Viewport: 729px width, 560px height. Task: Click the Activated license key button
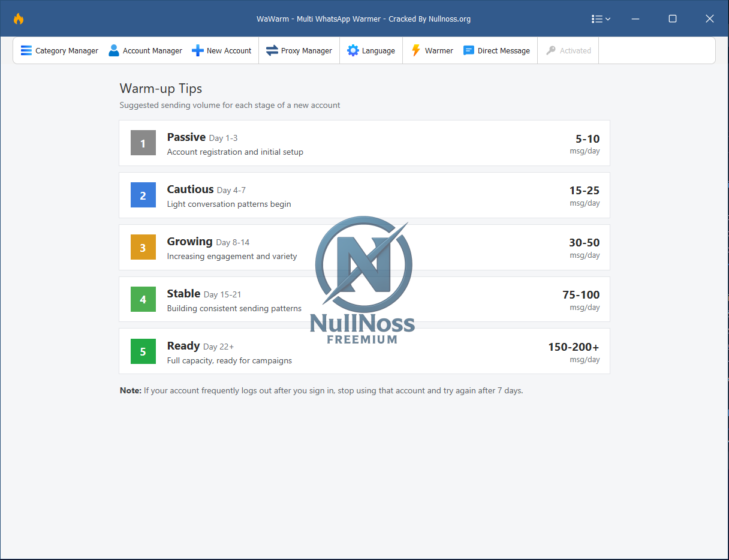(x=568, y=51)
